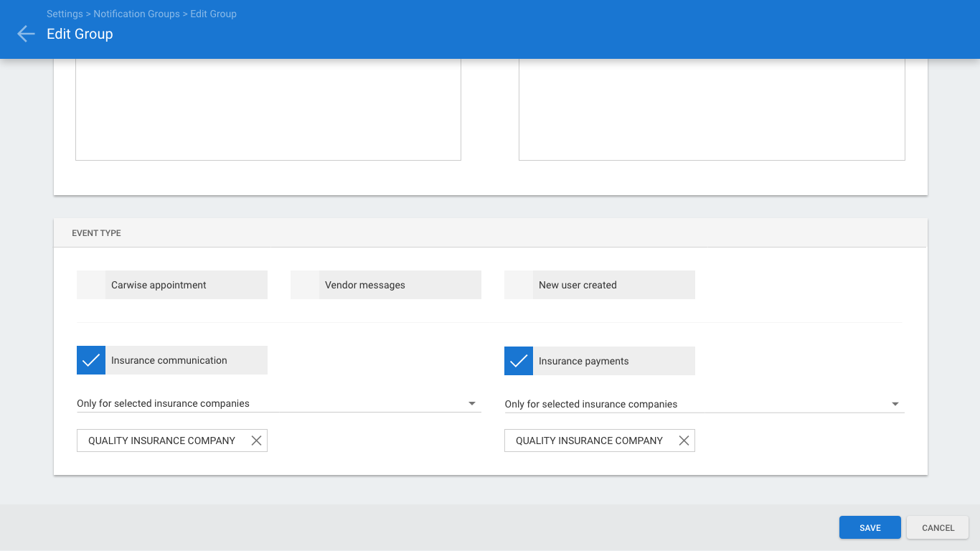Click the Edit Group breadcrumb item

213,14
